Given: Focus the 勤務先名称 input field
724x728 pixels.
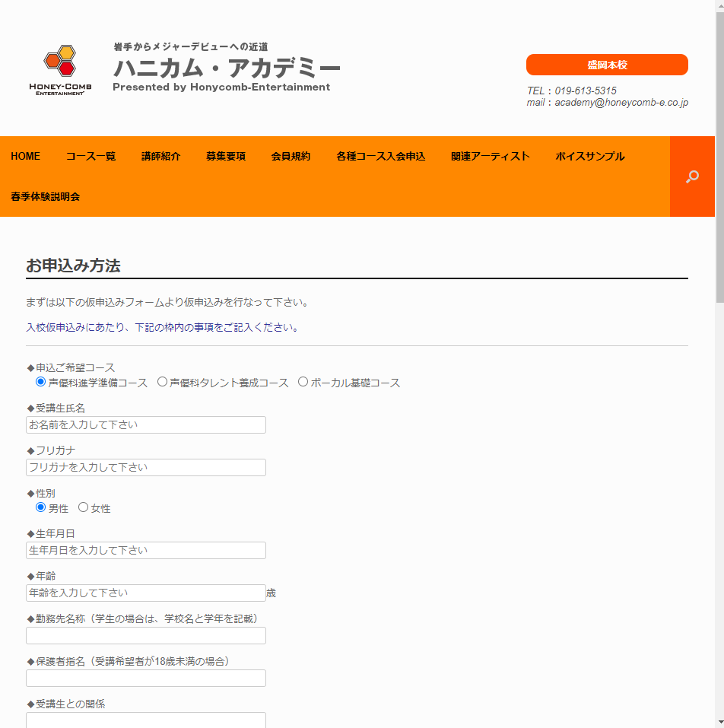Looking at the screenshot, I should click(x=146, y=636).
